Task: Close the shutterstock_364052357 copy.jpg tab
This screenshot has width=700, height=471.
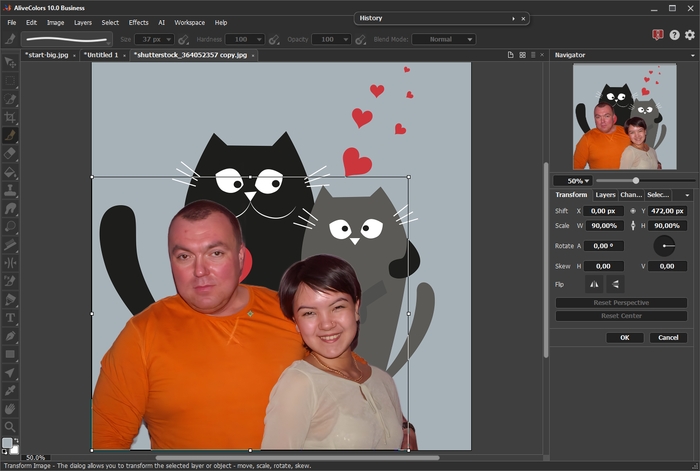Action: (253, 56)
